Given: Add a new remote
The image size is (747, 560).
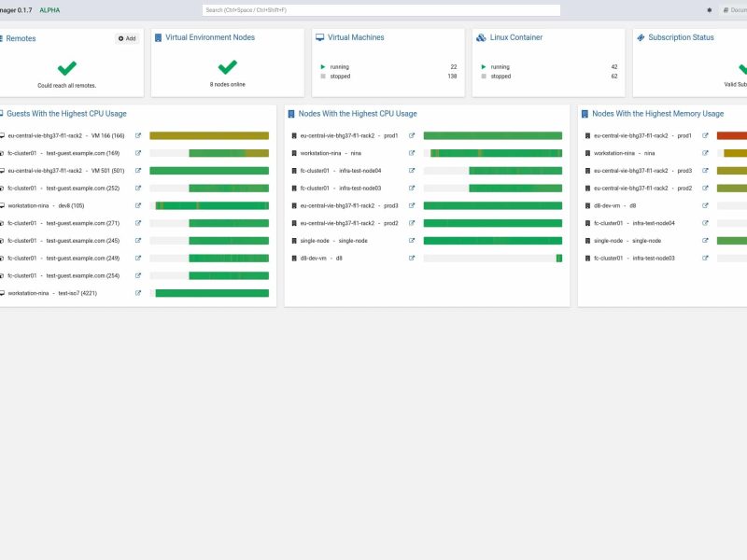Looking at the screenshot, I should (127, 38).
